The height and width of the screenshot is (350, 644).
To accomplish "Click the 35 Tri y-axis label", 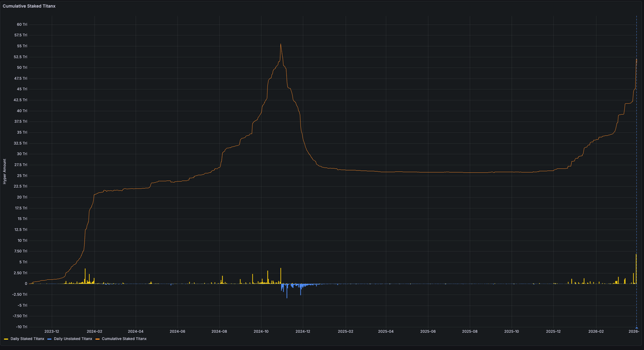I will 22,132.
